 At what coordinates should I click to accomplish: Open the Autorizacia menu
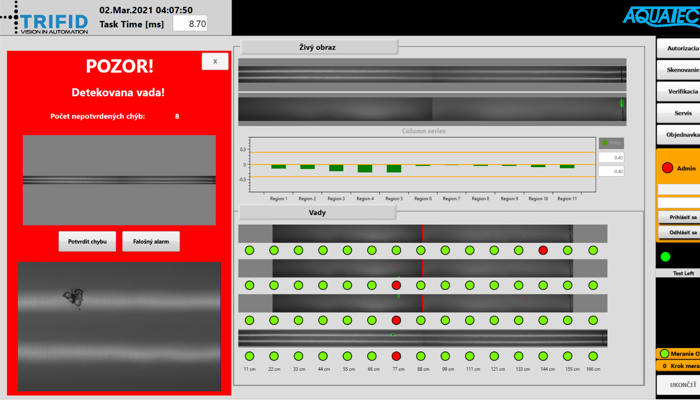click(x=680, y=48)
